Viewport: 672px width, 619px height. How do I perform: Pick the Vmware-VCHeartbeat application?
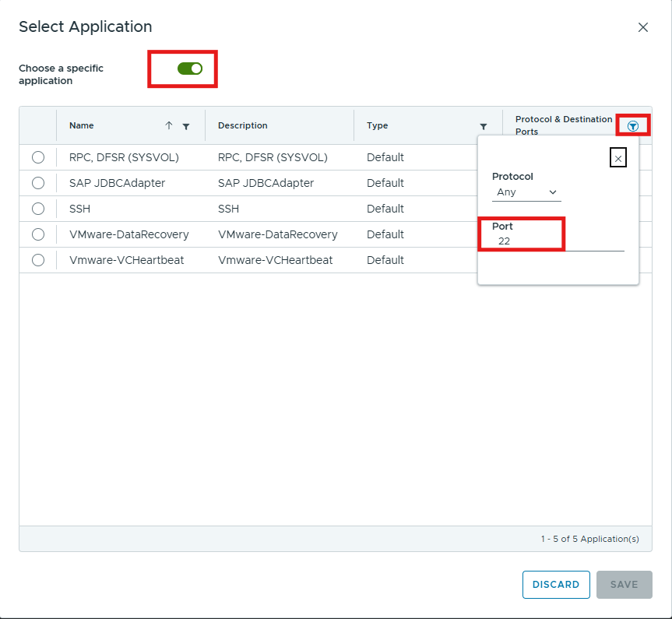(38, 260)
